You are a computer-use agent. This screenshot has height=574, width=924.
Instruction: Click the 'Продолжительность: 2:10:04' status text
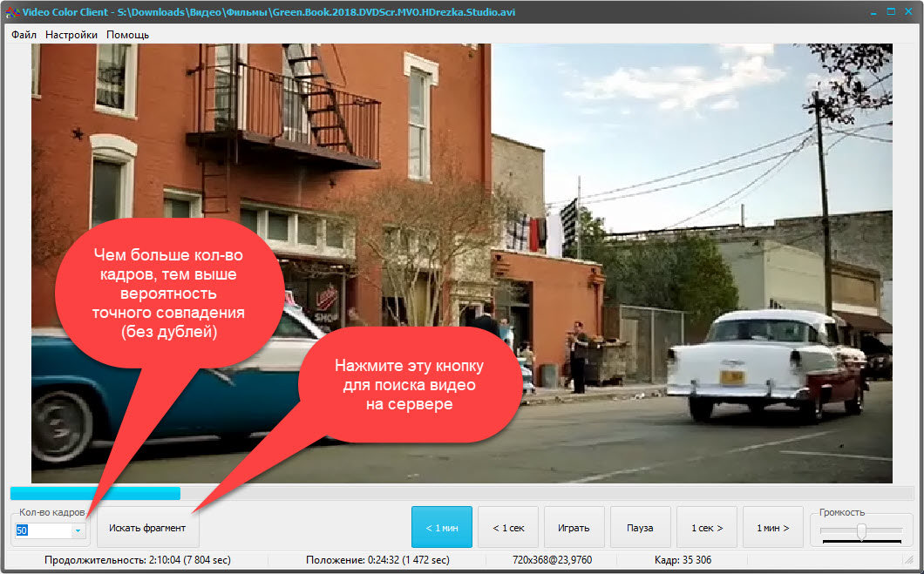click(x=138, y=560)
